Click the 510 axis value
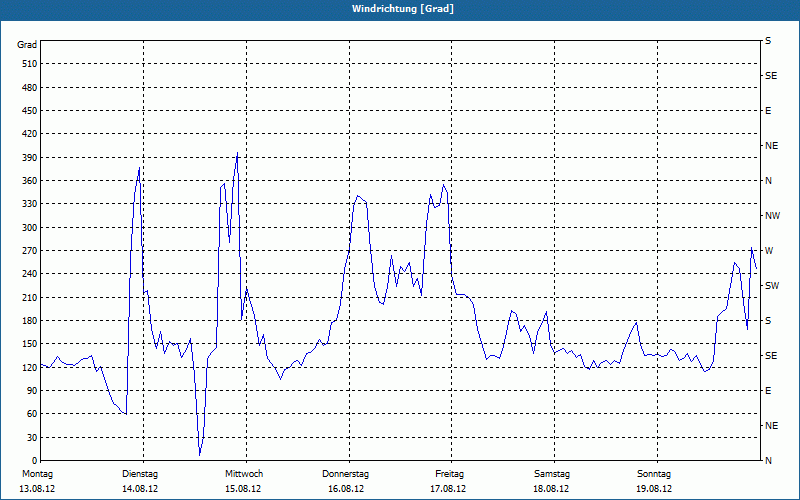The width and height of the screenshot is (800, 500). click(30, 64)
